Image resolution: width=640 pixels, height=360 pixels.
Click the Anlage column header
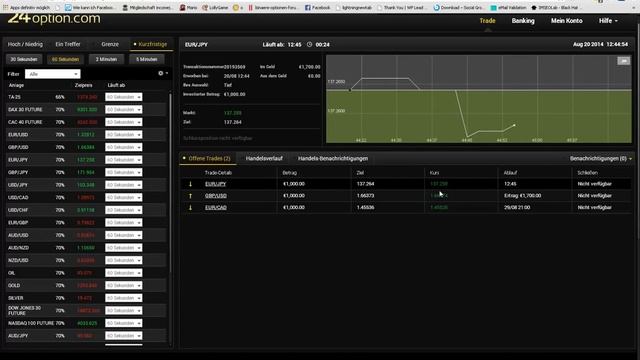[16, 85]
